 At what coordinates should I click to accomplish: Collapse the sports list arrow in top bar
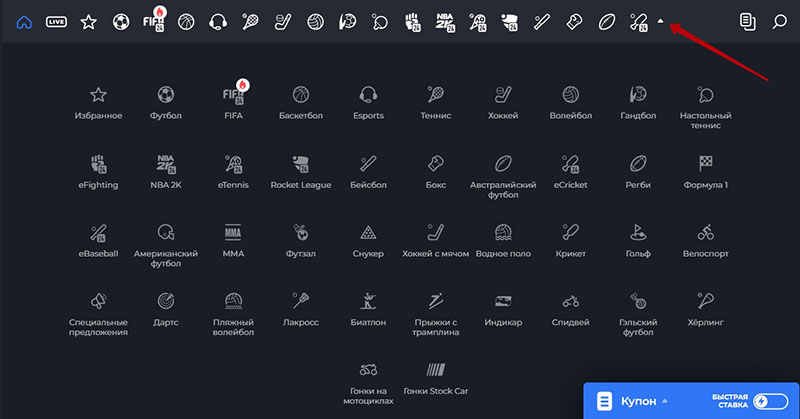coord(660,21)
